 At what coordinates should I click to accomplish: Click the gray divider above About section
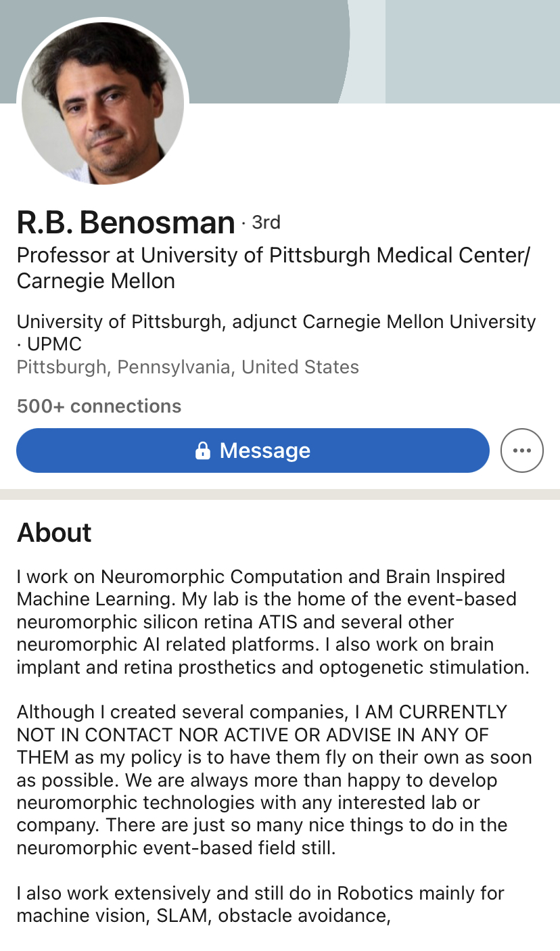click(280, 494)
